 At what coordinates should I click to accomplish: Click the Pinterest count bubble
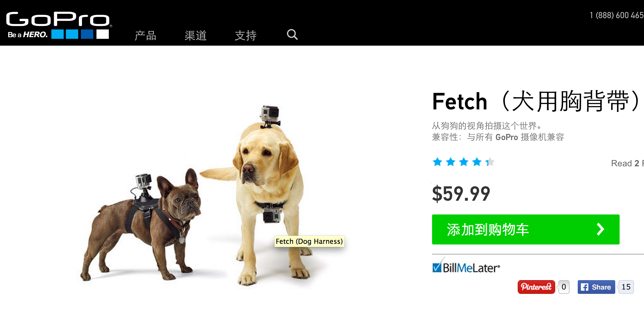pos(564,287)
